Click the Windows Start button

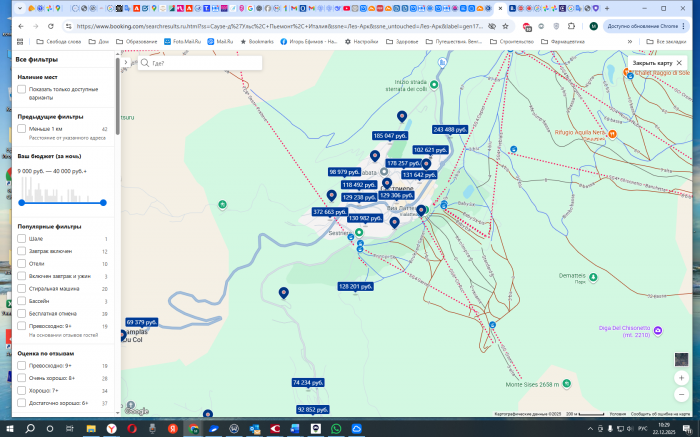[10, 428]
